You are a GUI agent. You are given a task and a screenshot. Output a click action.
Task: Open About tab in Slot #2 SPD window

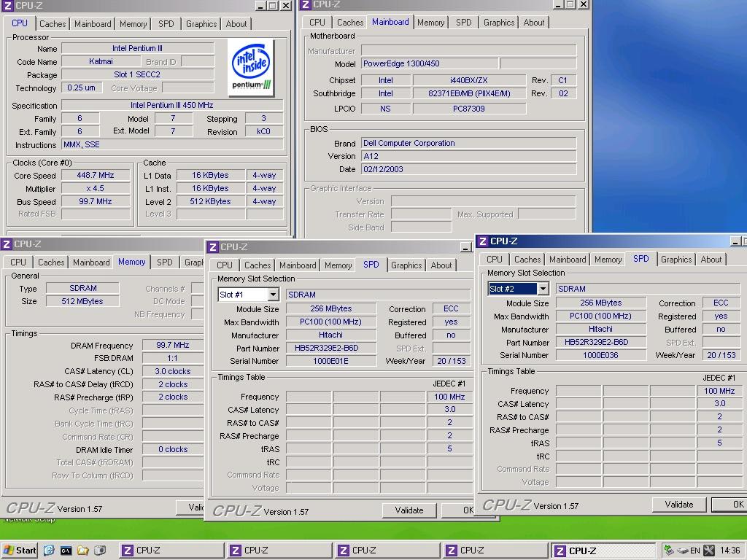coord(711,260)
